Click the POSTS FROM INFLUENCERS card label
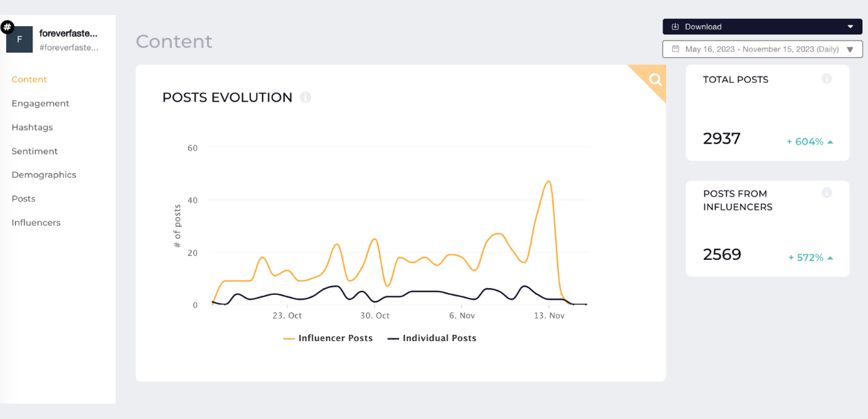Screen dimensions: 868x419 [738, 200]
